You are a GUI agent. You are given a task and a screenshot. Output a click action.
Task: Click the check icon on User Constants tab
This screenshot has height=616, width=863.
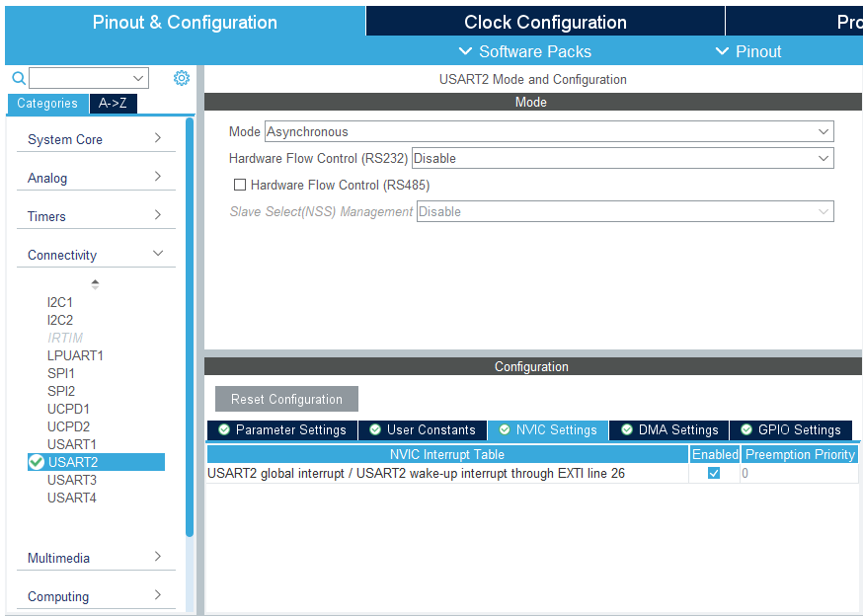375,429
